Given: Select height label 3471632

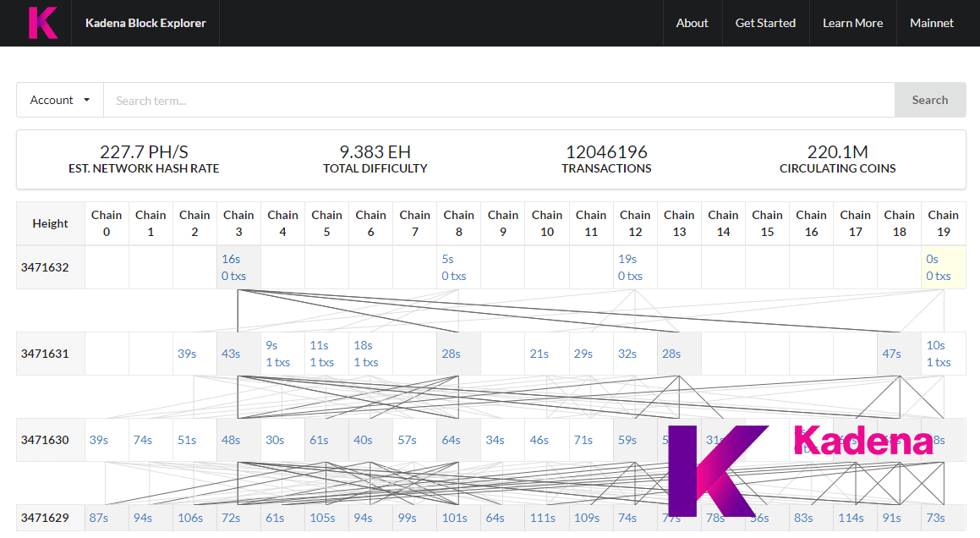Looking at the screenshot, I should (x=45, y=267).
